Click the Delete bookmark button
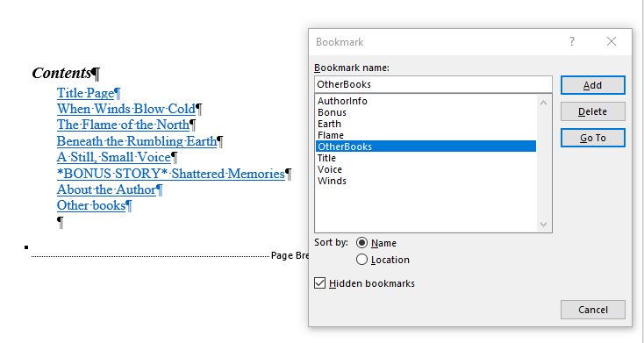644x343 pixels. click(592, 111)
